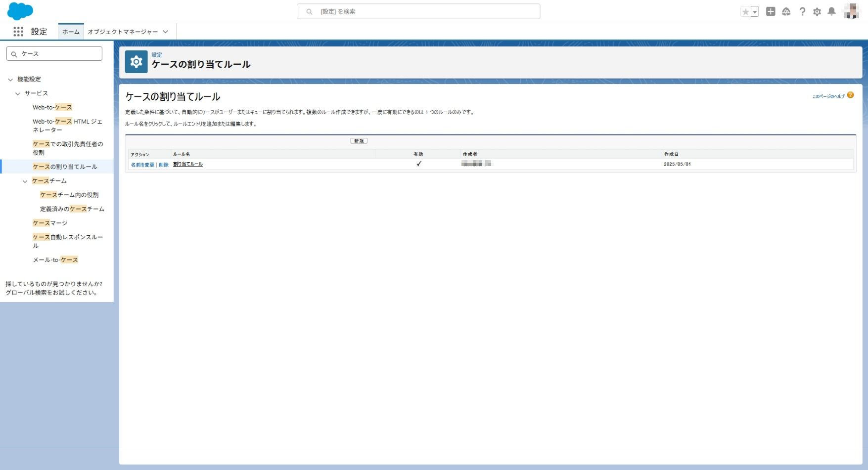This screenshot has width=868, height=470.
Task: Collapse the ケースチーム tree node
Action: (25, 181)
